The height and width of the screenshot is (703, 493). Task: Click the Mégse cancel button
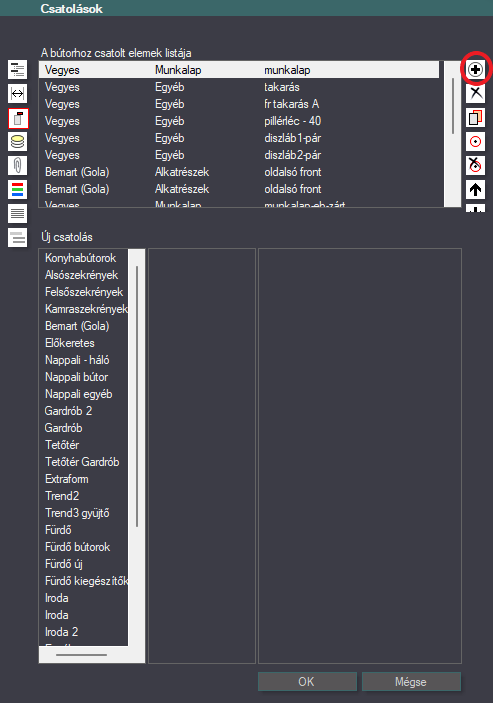click(x=411, y=681)
